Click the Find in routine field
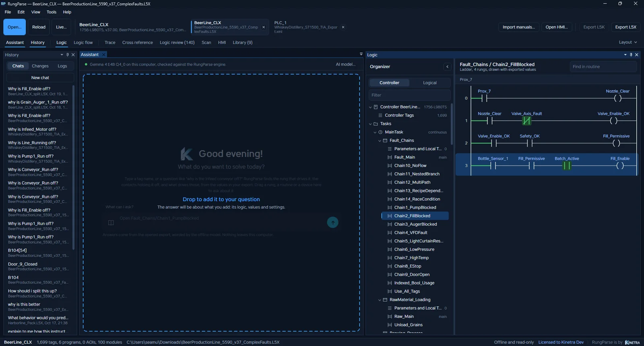The width and height of the screenshot is (644, 346). click(603, 67)
